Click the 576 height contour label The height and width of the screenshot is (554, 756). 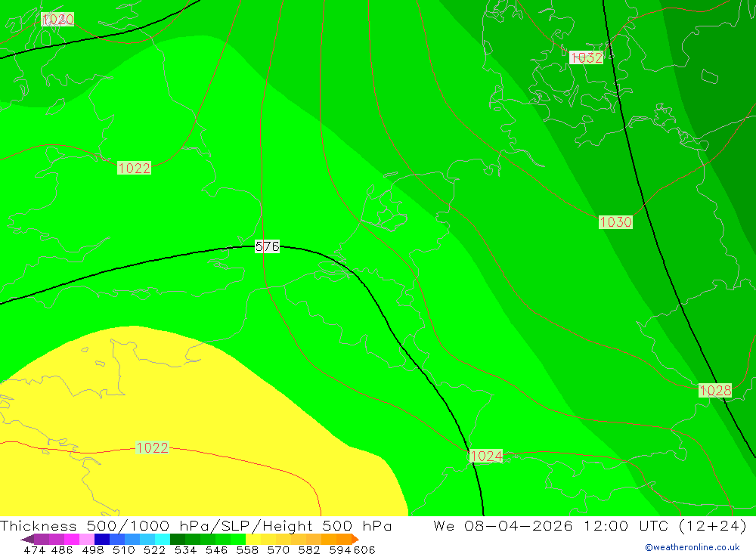click(267, 246)
